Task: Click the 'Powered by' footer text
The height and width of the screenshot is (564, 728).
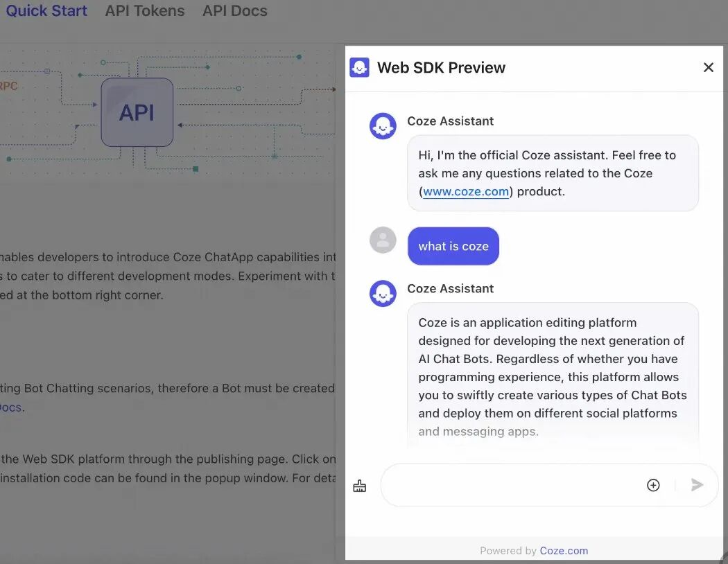Action: 508,551
